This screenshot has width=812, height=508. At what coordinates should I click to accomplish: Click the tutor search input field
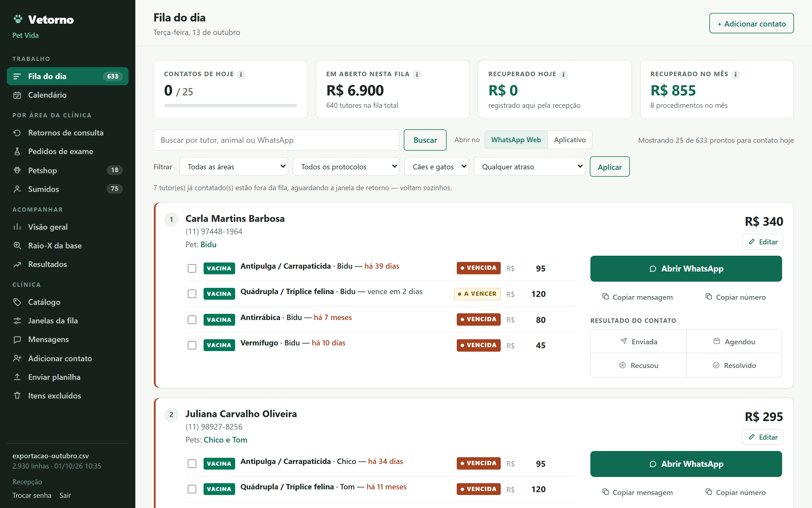(276, 140)
